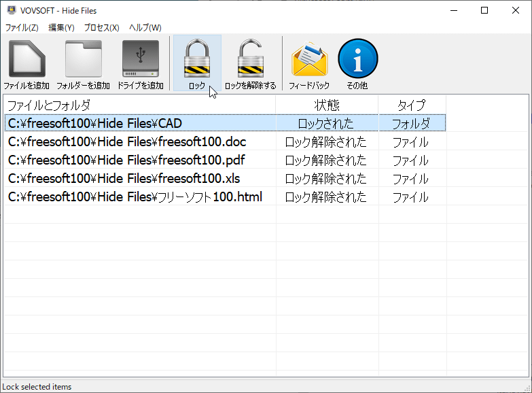Click the ロック解除された status for freesoft100.doc
The image size is (532, 393).
pos(325,141)
